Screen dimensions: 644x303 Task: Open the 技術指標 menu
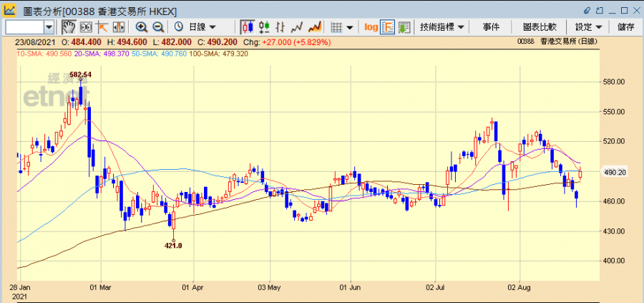[442, 27]
